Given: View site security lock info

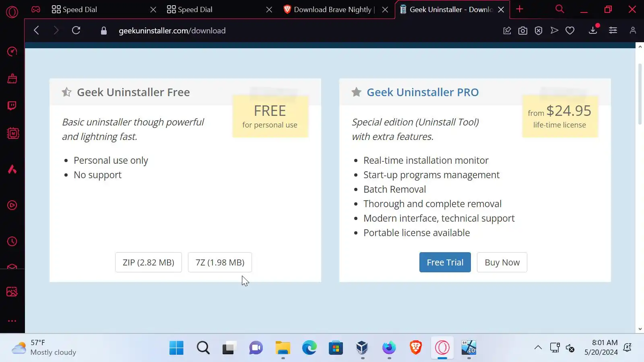Looking at the screenshot, I should (104, 31).
